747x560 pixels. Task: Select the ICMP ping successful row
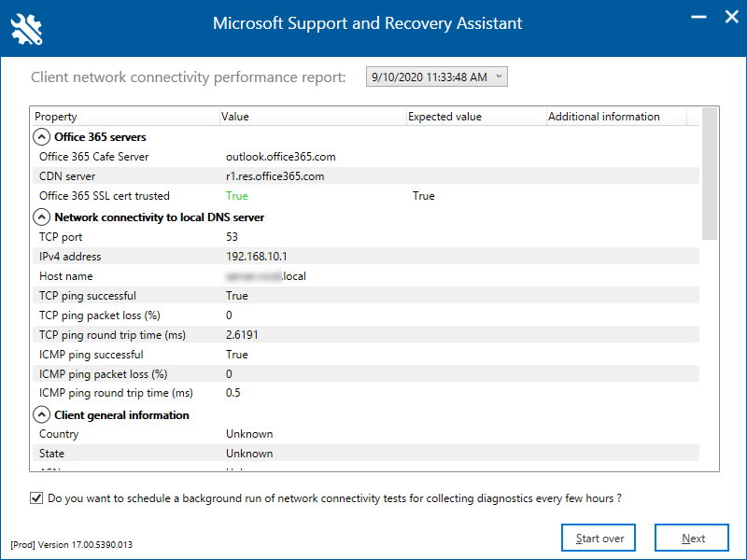point(366,354)
